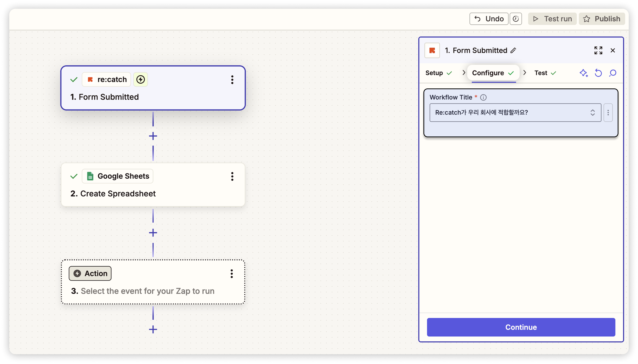The width and height of the screenshot is (638, 364).
Task: Open Google Sheets step three-dot menu
Action: pos(232,177)
